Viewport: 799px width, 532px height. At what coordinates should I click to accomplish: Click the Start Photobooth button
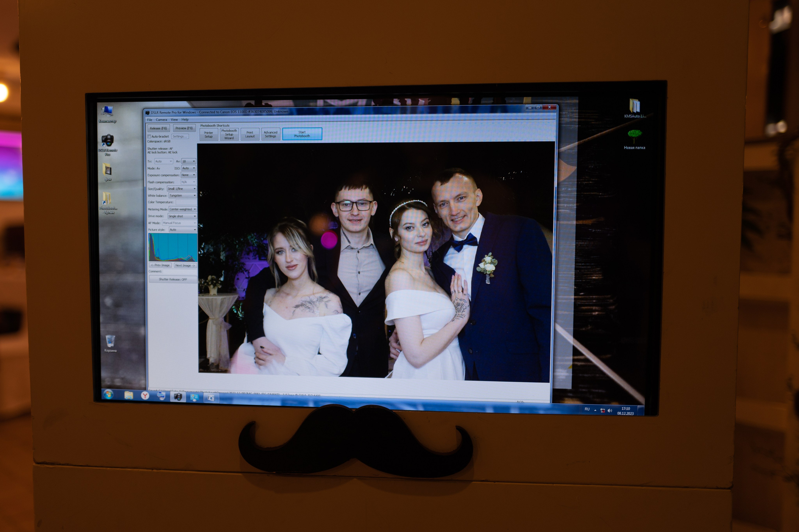click(x=302, y=134)
